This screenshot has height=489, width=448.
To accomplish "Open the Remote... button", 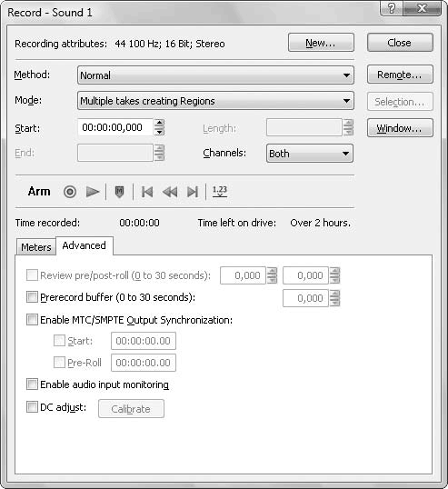I will point(400,75).
